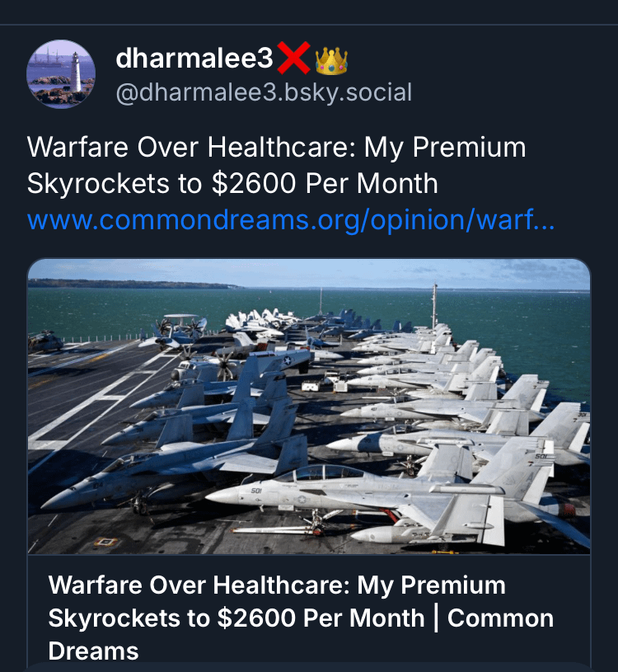Click the radar-dome plane with folded propellers
Viewport: 618px width, 672px height.
(180, 328)
